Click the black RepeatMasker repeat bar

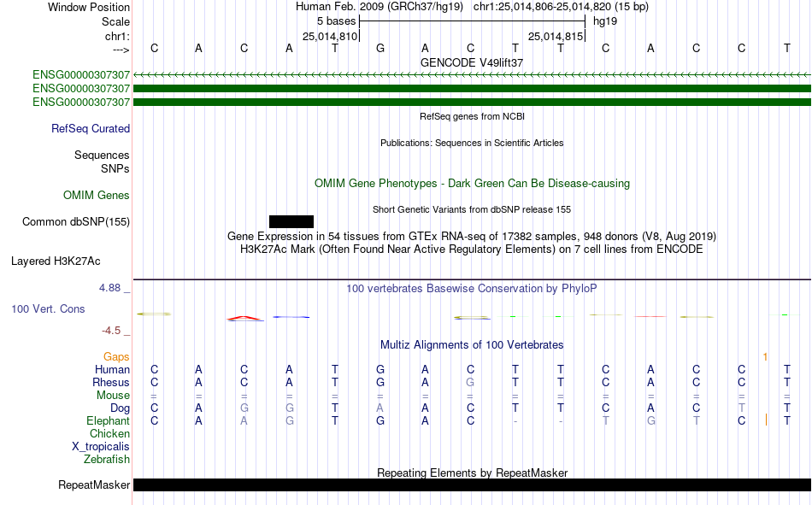(x=472, y=484)
